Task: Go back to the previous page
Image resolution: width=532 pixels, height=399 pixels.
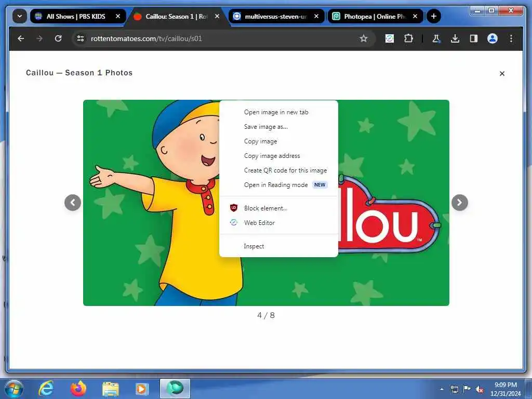Action: click(x=21, y=38)
